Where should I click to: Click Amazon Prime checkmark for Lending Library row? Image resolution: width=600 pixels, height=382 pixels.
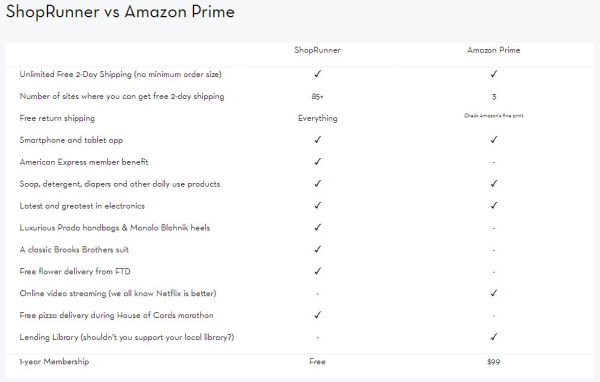494,337
